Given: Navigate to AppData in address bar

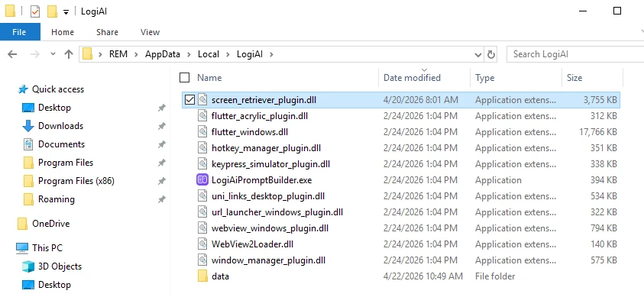Looking at the screenshot, I should 163,54.
